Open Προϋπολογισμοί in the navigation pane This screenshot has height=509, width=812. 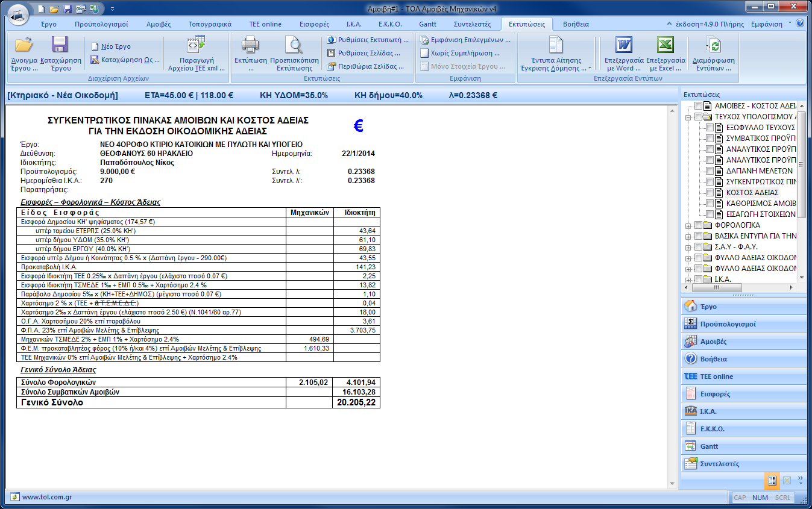pos(743,324)
